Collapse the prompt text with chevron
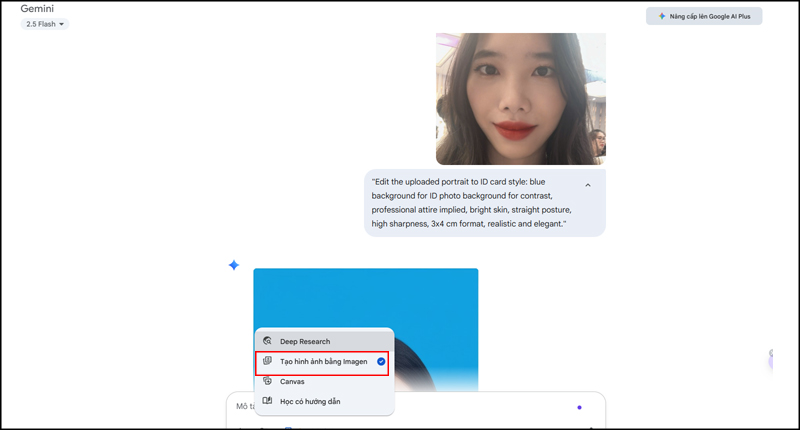This screenshot has width=800, height=430. click(x=588, y=185)
